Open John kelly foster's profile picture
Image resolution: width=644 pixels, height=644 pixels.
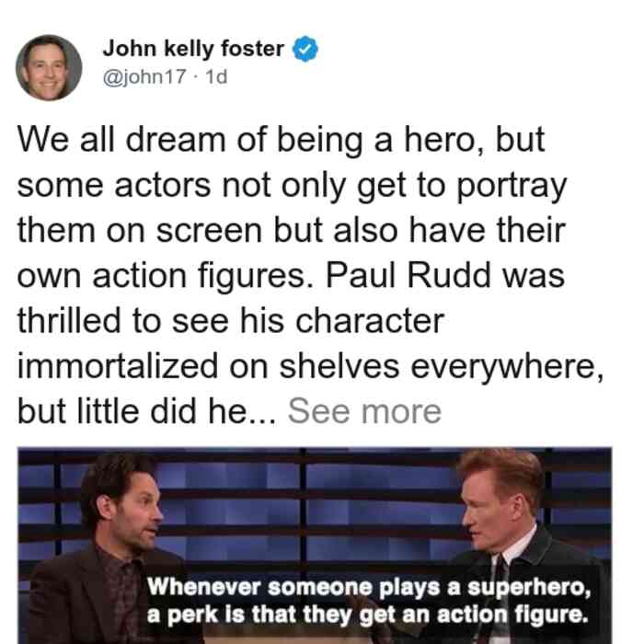coord(49,68)
